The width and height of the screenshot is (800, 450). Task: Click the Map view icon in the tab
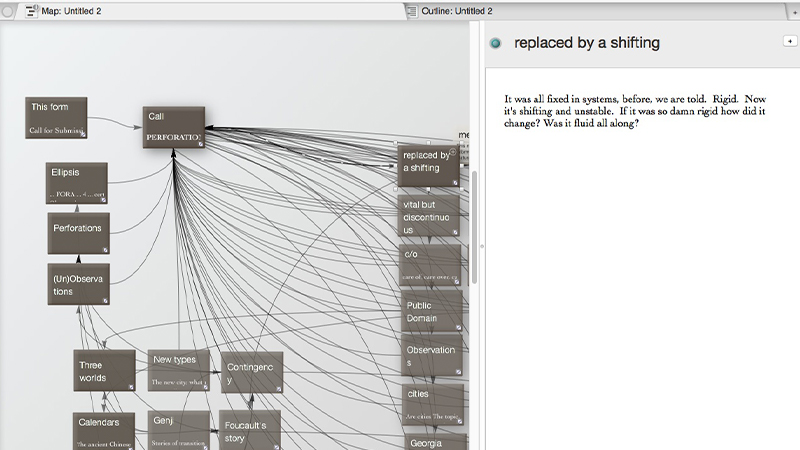(32, 10)
